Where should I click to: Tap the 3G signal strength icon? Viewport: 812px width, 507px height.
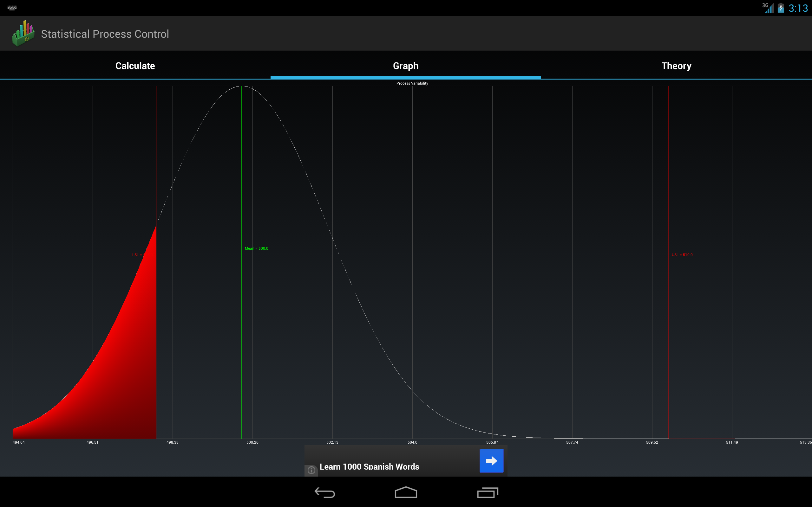pyautogui.click(x=768, y=8)
